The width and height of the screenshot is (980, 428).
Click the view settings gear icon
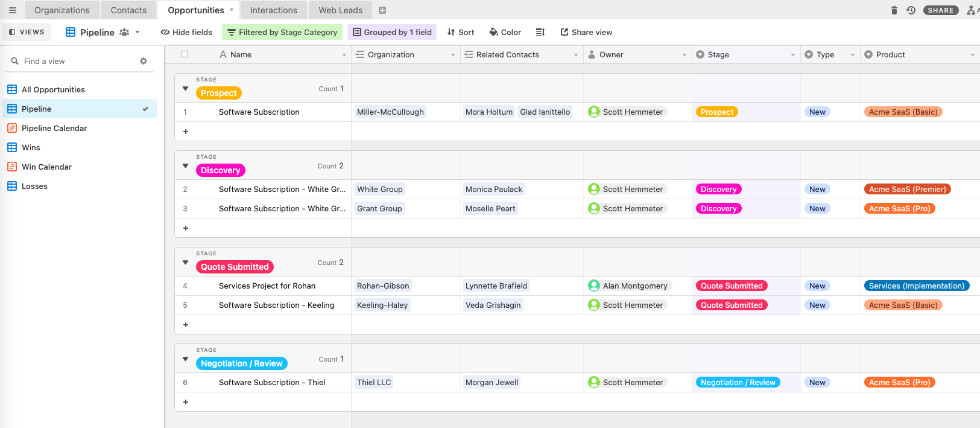(144, 61)
